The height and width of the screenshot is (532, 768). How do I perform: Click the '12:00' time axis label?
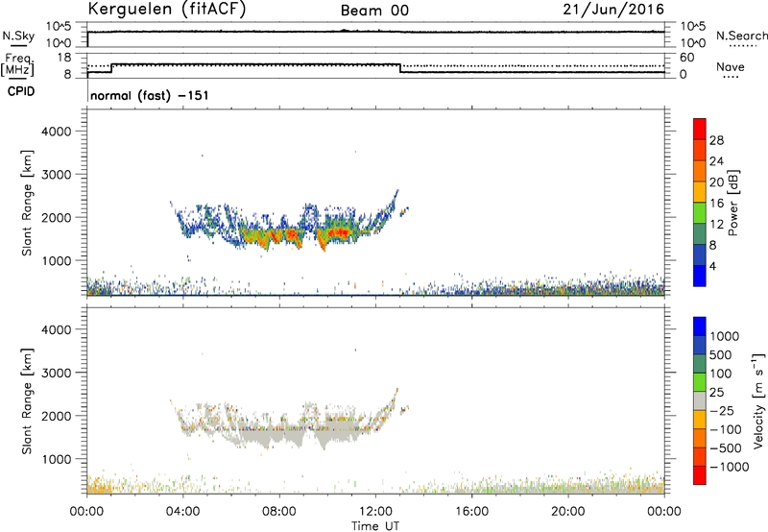pos(375,512)
